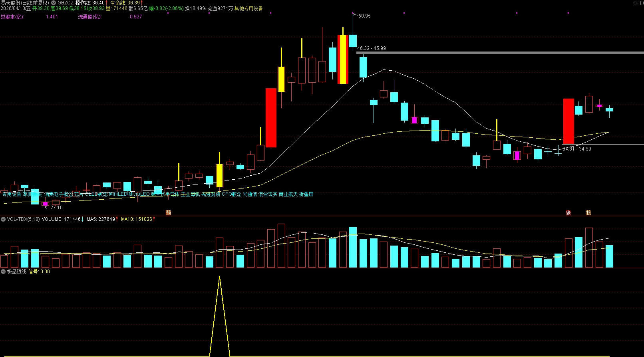The image size is (644, 357).
Task: Click the MA5: 227649 readout
Action: click(x=101, y=219)
